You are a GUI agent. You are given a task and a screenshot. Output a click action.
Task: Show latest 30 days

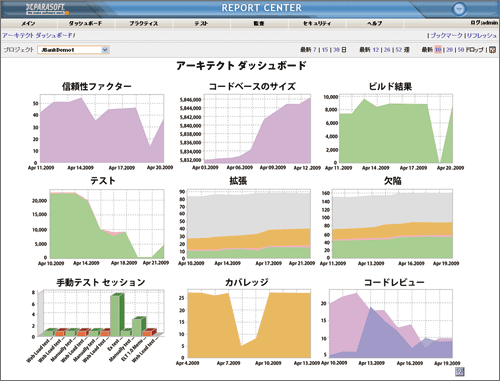coord(336,50)
